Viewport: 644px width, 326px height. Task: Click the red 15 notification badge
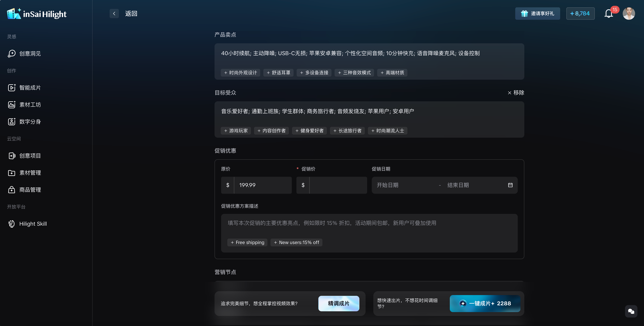[x=615, y=10]
